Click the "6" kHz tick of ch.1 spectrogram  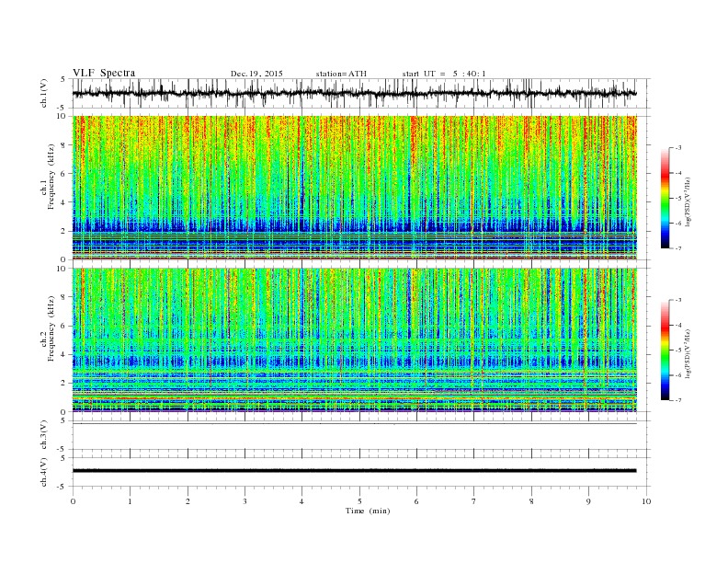pos(64,174)
